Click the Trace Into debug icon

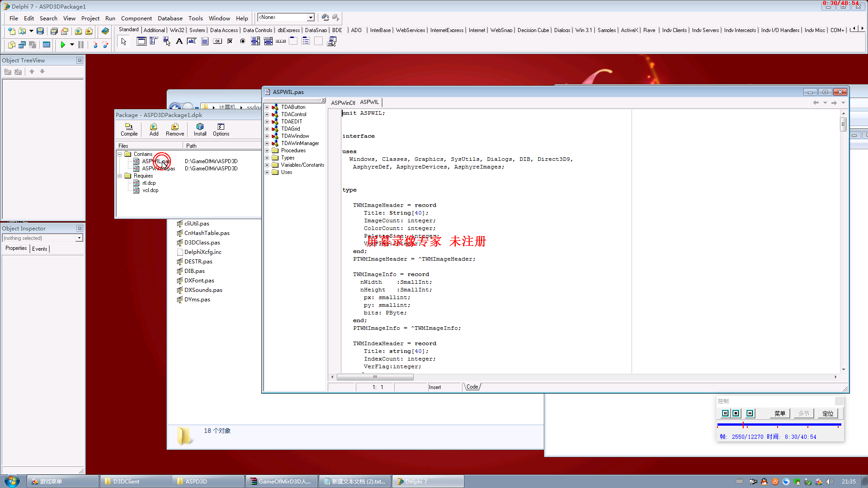95,44
